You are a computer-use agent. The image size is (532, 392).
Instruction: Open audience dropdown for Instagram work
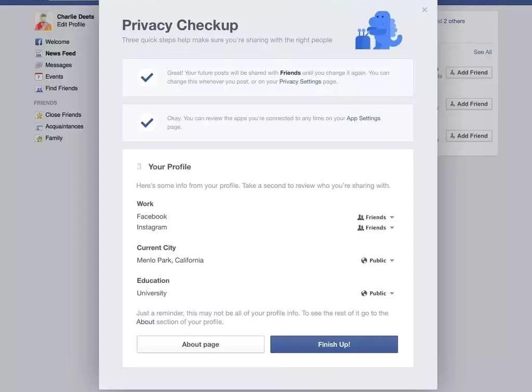[x=376, y=227]
